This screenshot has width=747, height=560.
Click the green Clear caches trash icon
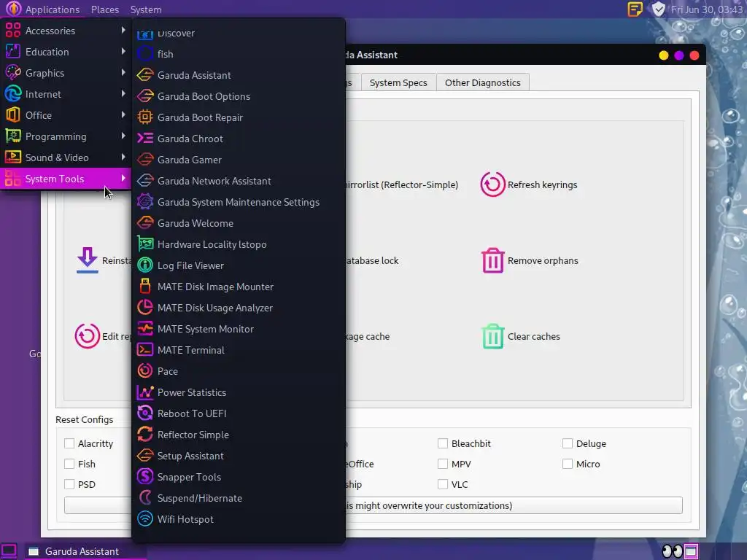coord(492,336)
